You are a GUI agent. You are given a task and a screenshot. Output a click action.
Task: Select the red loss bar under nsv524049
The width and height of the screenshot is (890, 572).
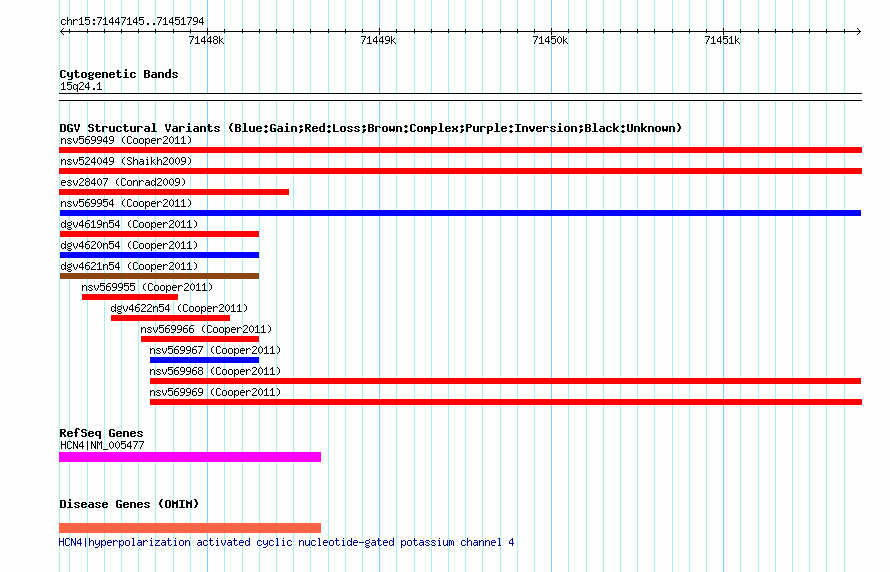(x=460, y=171)
